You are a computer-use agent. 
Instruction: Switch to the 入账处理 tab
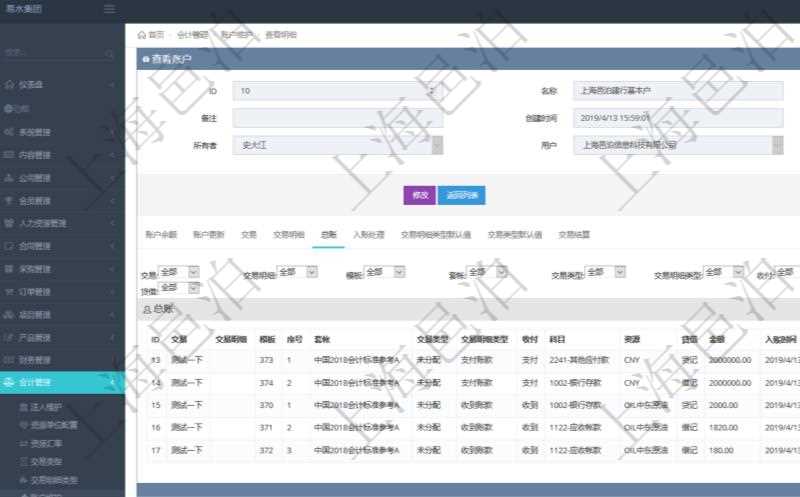(368, 235)
